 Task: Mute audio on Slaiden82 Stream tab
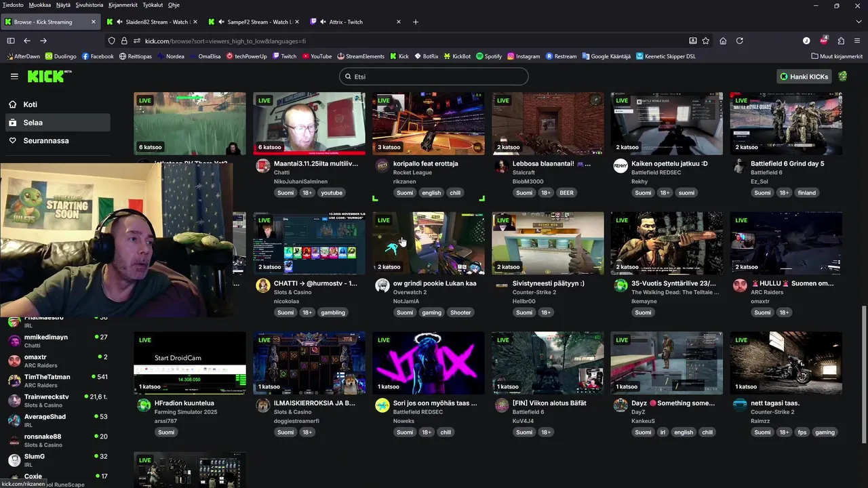120,22
